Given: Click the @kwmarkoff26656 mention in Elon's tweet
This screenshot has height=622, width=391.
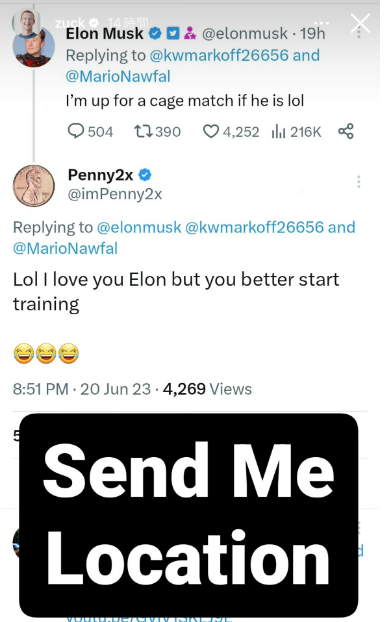Looking at the screenshot, I should (219, 55).
